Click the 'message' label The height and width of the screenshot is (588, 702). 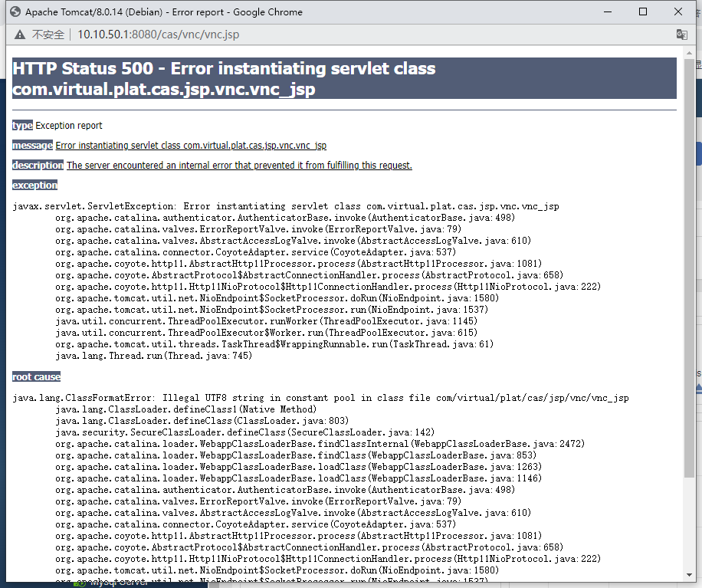(32, 145)
